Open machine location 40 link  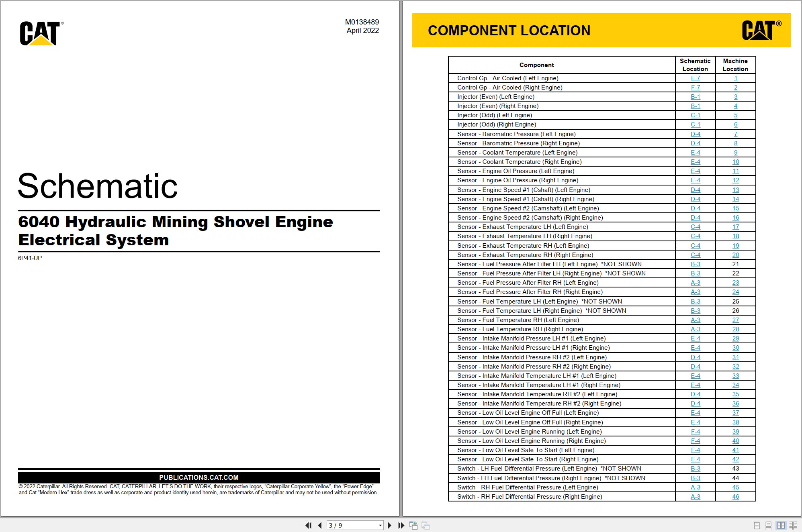(736, 441)
